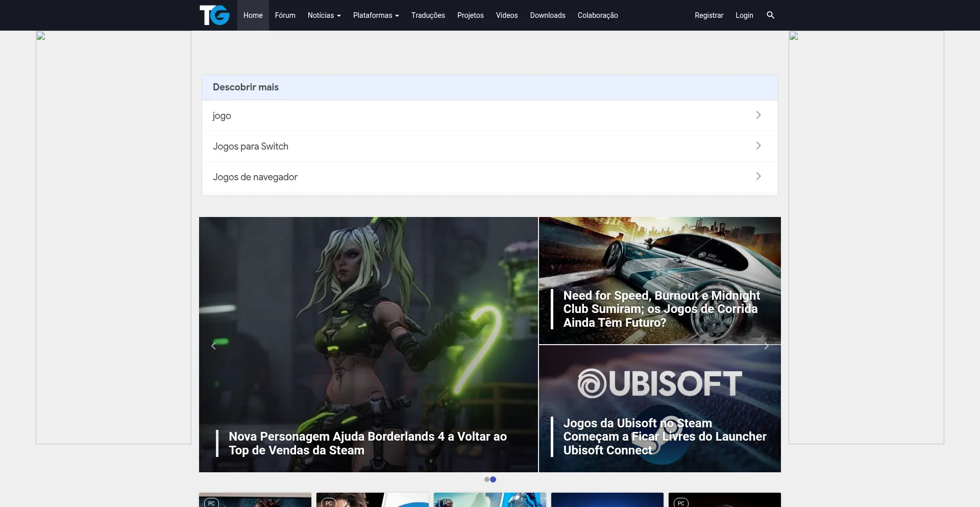Open the Vídeos menu item
980x507 pixels.
coord(507,15)
